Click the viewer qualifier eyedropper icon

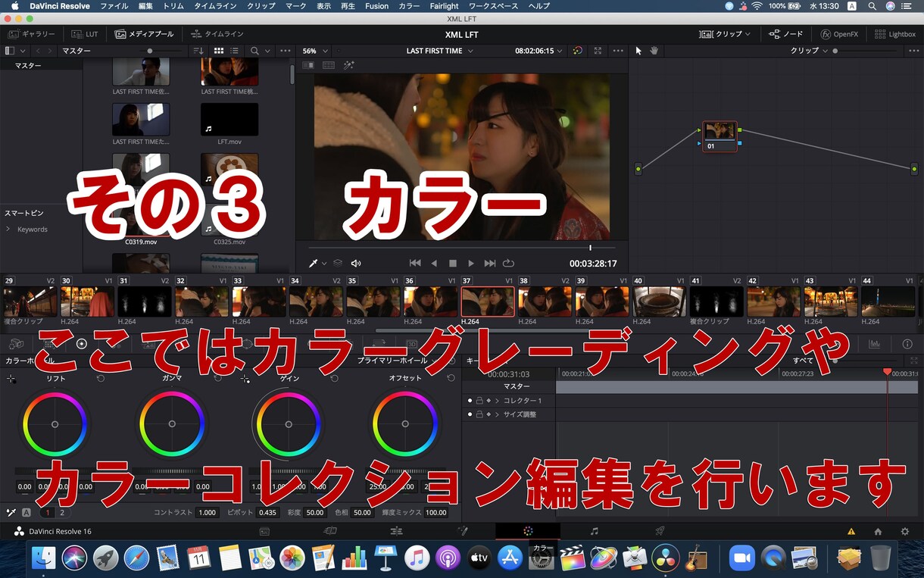coord(314,264)
